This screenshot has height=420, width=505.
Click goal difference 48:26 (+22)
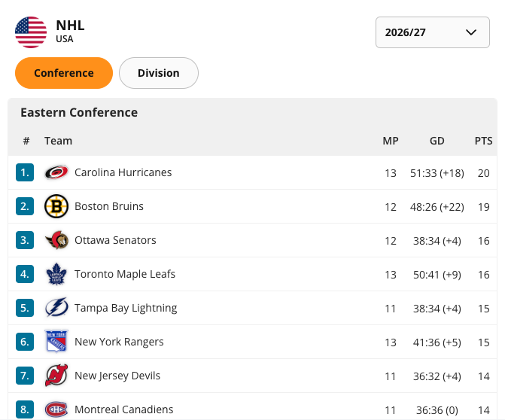(x=437, y=207)
